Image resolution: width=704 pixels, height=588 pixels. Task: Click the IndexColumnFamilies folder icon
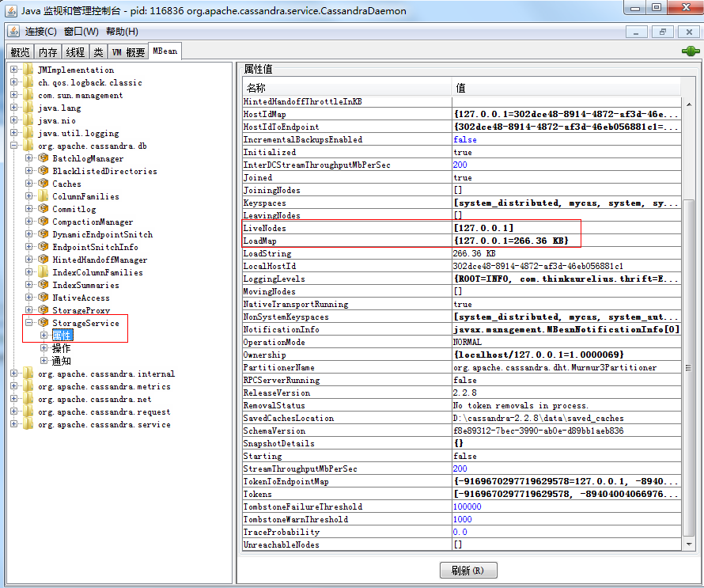point(43,271)
